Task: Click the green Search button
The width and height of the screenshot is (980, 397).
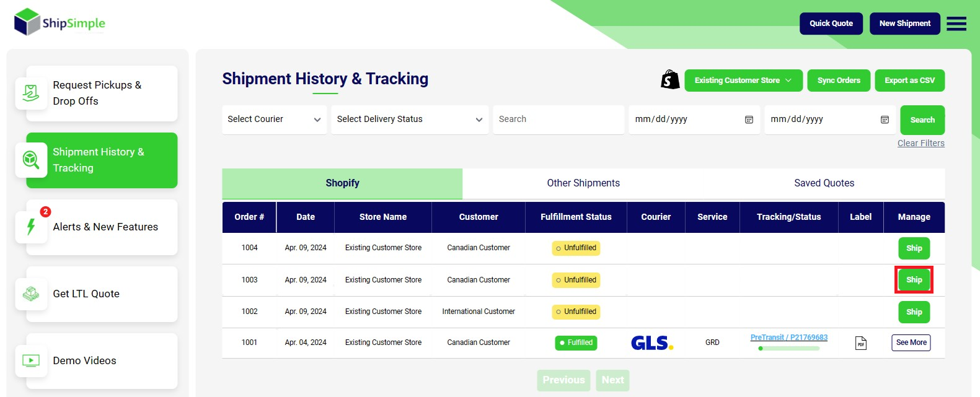Action: coord(922,120)
